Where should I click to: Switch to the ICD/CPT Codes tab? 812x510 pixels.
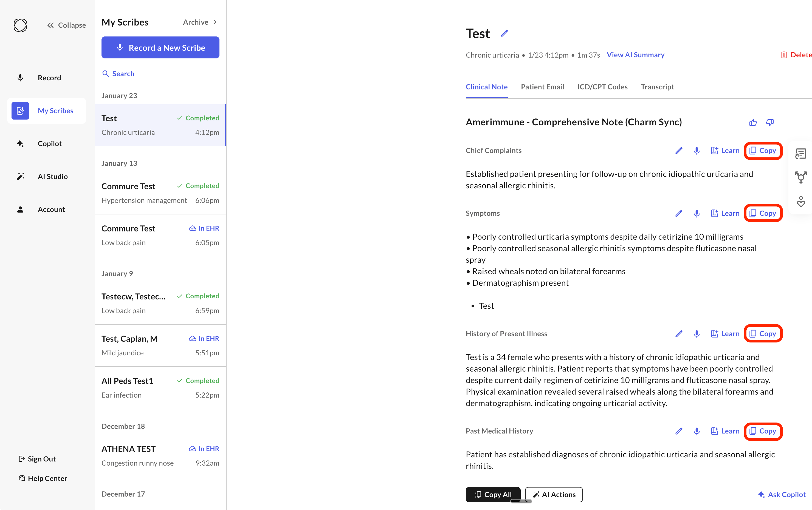(x=602, y=87)
